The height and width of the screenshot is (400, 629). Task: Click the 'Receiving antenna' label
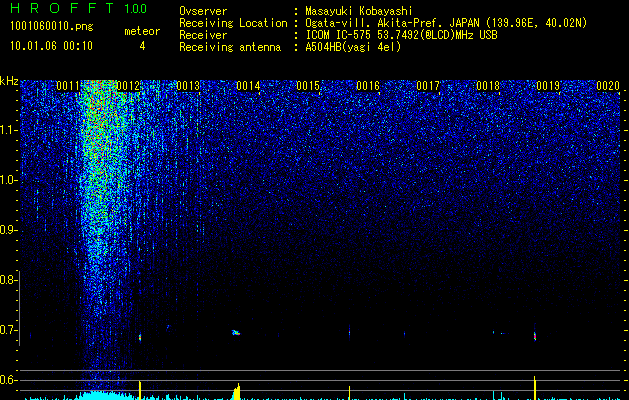pyautogui.click(x=230, y=47)
